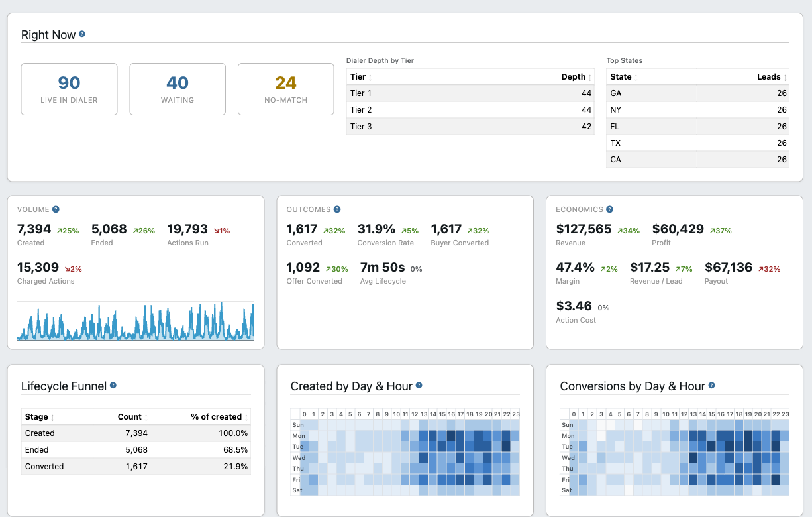Open the Volume help icon
The height and width of the screenshot is (517, 812).
[x=56, y=209]
